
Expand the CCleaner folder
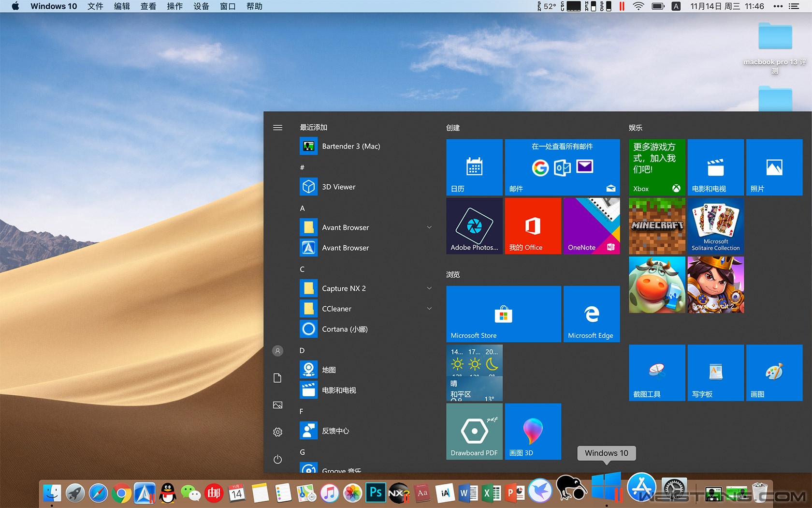(429, 309)
